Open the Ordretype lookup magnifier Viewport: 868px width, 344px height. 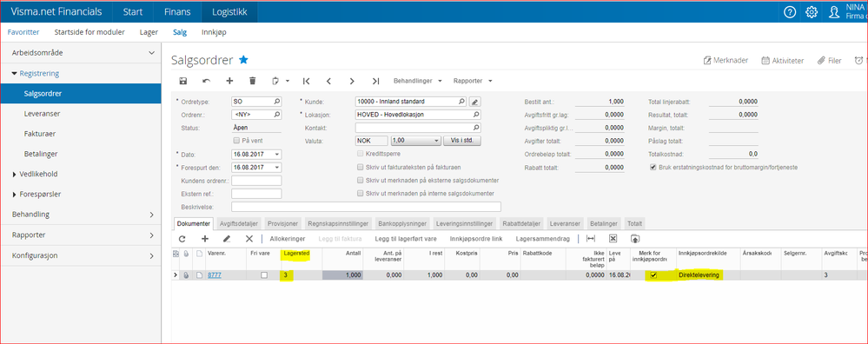277,102
